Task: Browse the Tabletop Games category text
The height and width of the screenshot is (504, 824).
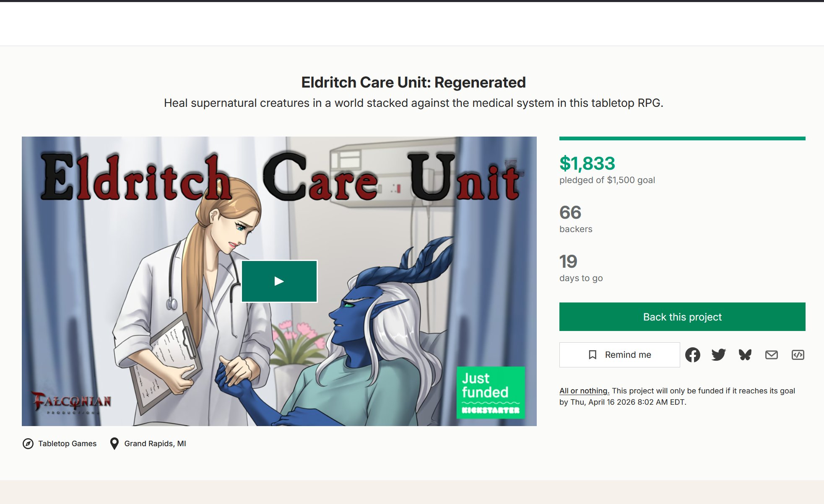Action: [x=67, y=444]
